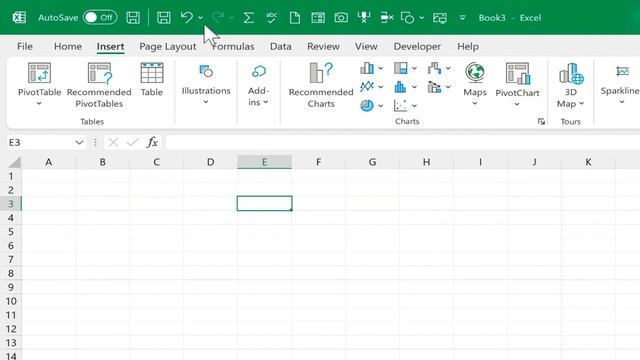Expand the PivotChart dropdown arrow

click(x=517, y=104)
